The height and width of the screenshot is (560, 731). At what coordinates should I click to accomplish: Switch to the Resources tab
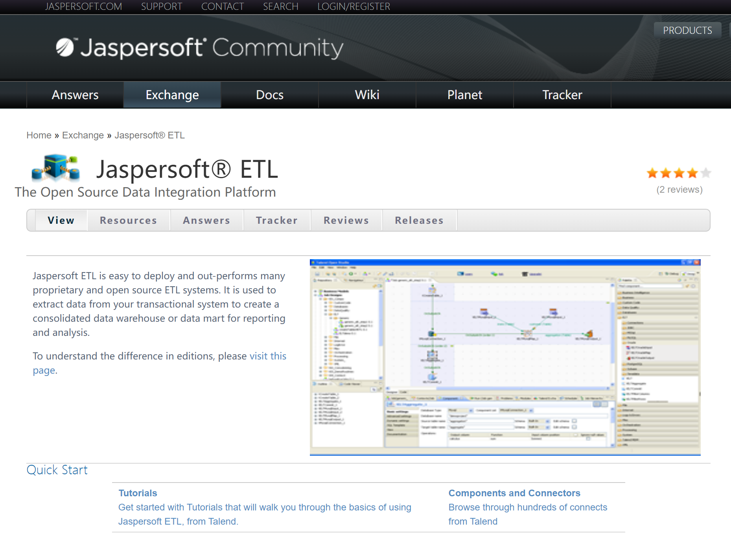tap(129, 220)
